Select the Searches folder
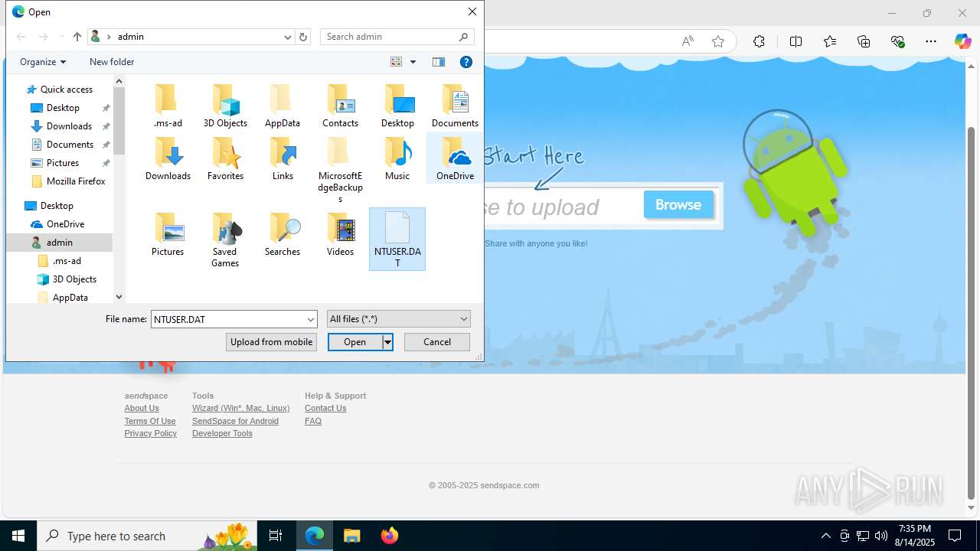 coord(283,235)
